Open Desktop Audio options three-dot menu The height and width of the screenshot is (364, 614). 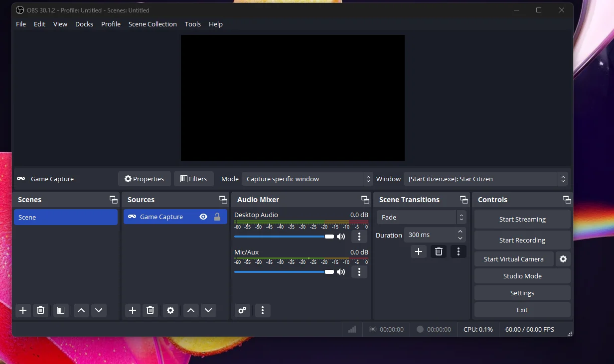[359, 237]
